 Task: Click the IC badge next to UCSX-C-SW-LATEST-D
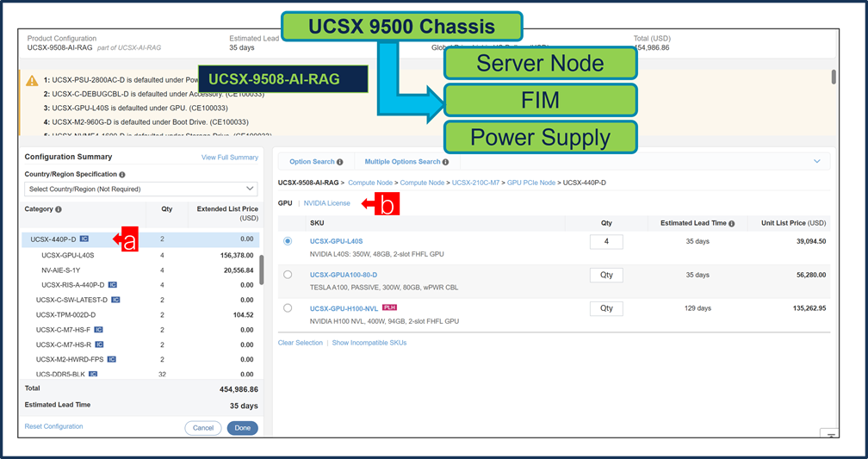click(115, 300)
